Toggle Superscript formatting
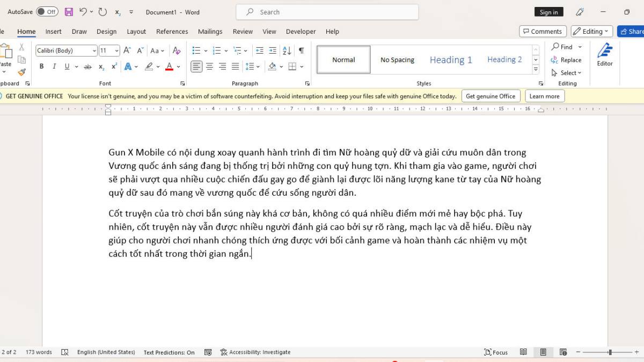Screen dimensions: 644x362 pyautogui.click(x=114, y=67)
